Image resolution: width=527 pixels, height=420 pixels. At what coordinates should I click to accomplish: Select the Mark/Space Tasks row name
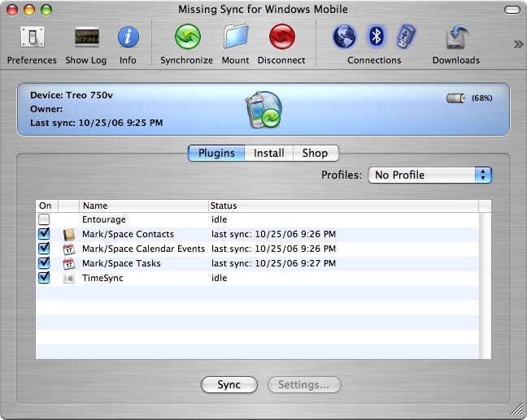tap(121, 263)
